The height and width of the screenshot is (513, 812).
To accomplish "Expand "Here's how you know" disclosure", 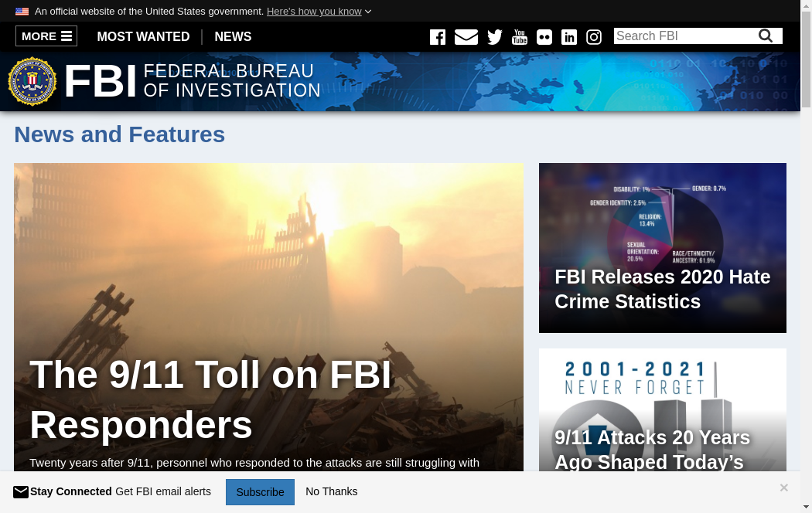I will [x=319, y=12].
